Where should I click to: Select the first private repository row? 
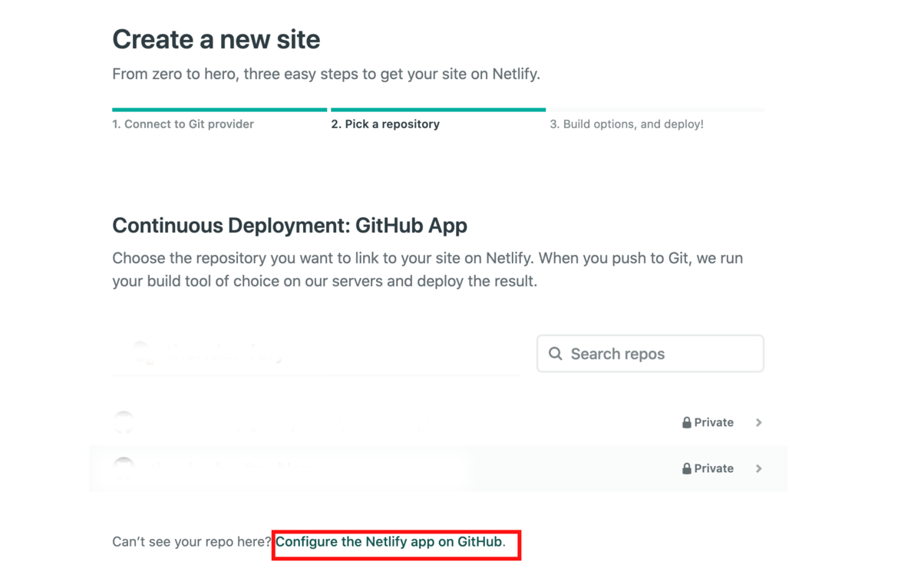click(x=438, y=422)
